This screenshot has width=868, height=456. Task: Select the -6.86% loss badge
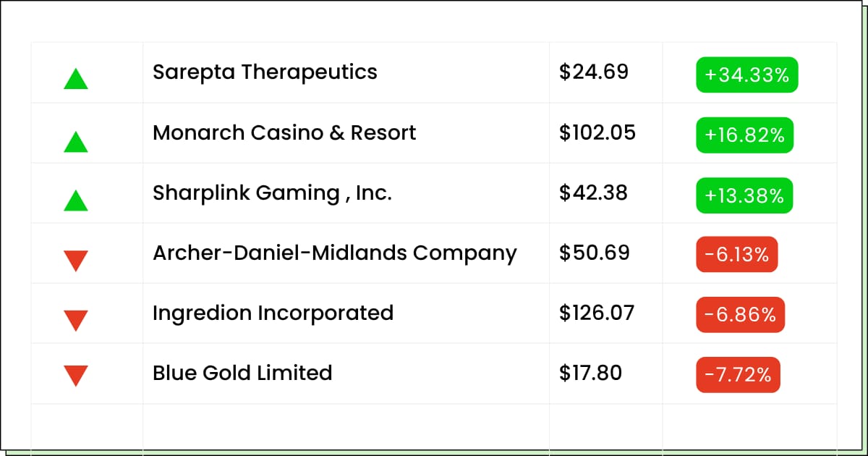740,315
